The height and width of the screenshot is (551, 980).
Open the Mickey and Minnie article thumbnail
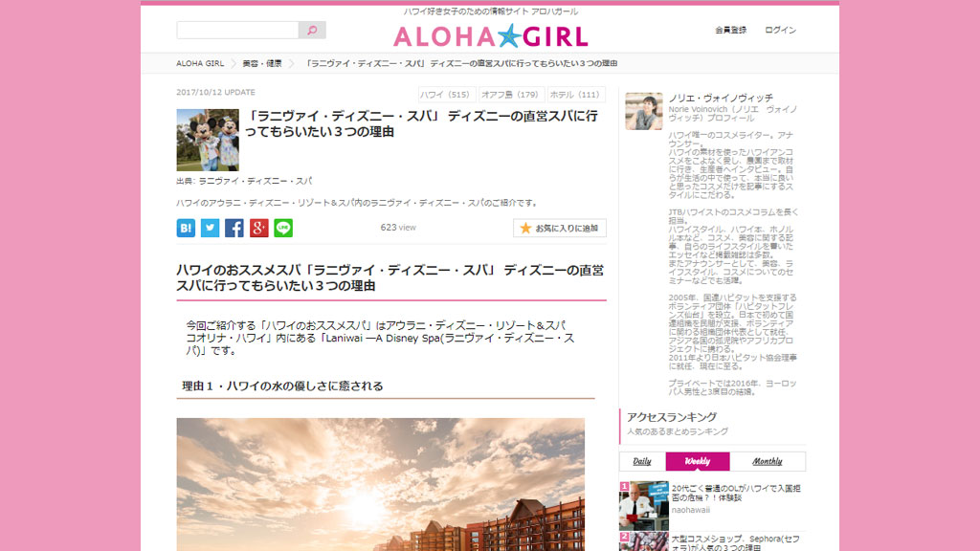(208, 140)
